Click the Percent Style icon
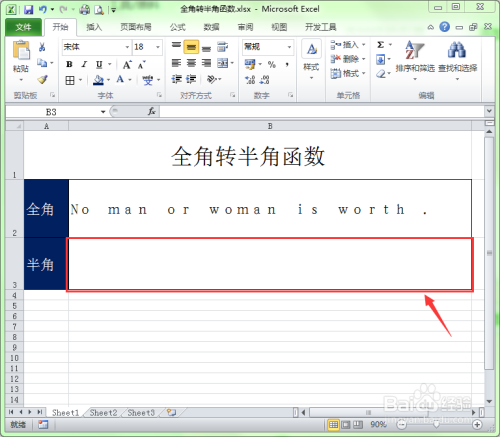This screenshot has height=437, width=500. [272, 64]
